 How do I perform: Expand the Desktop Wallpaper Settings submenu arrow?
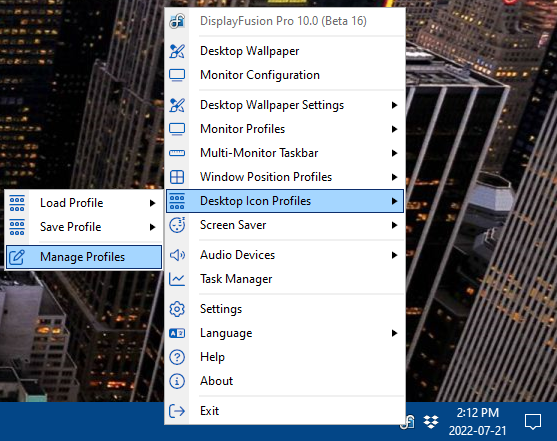point(394,105)
